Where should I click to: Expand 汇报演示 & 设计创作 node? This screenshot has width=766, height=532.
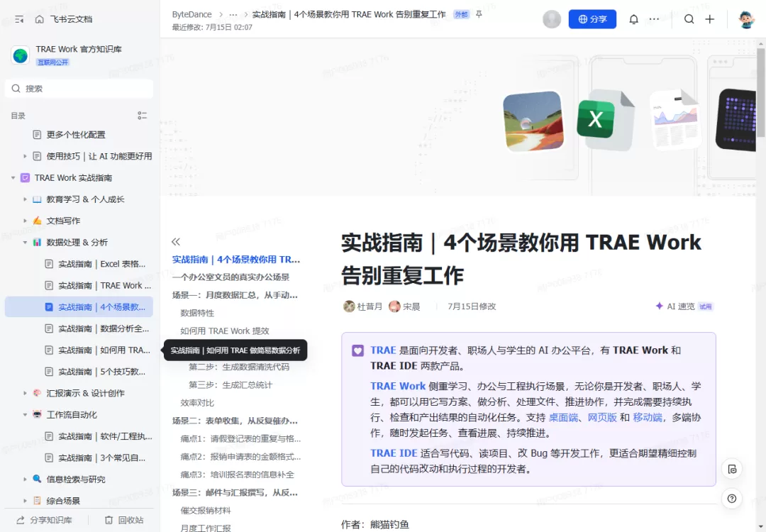(25, 393)
